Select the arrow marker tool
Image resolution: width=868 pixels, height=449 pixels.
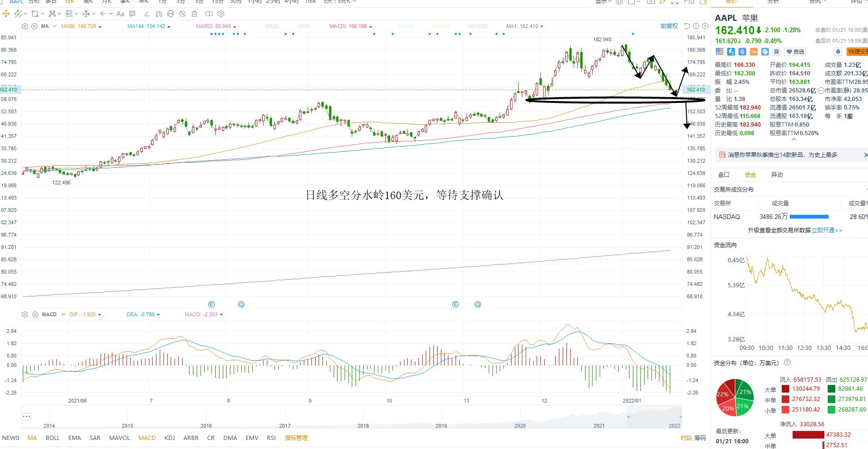[103, 14]
